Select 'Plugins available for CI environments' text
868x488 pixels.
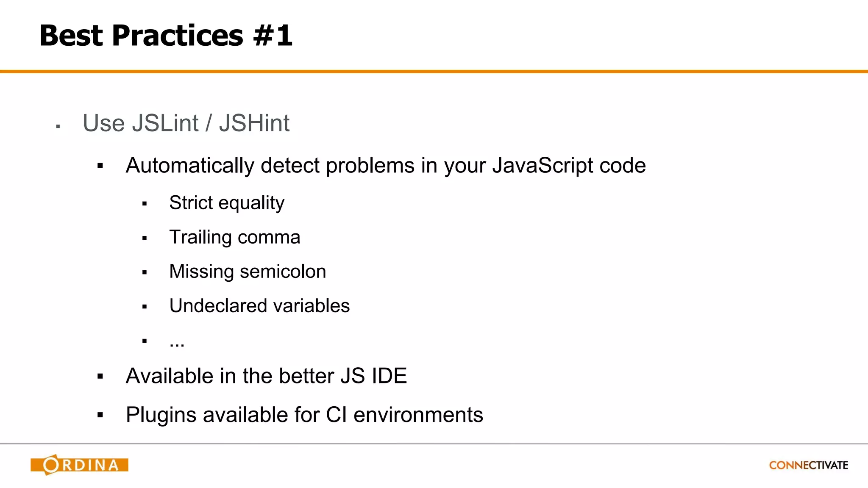pos(304,415)
